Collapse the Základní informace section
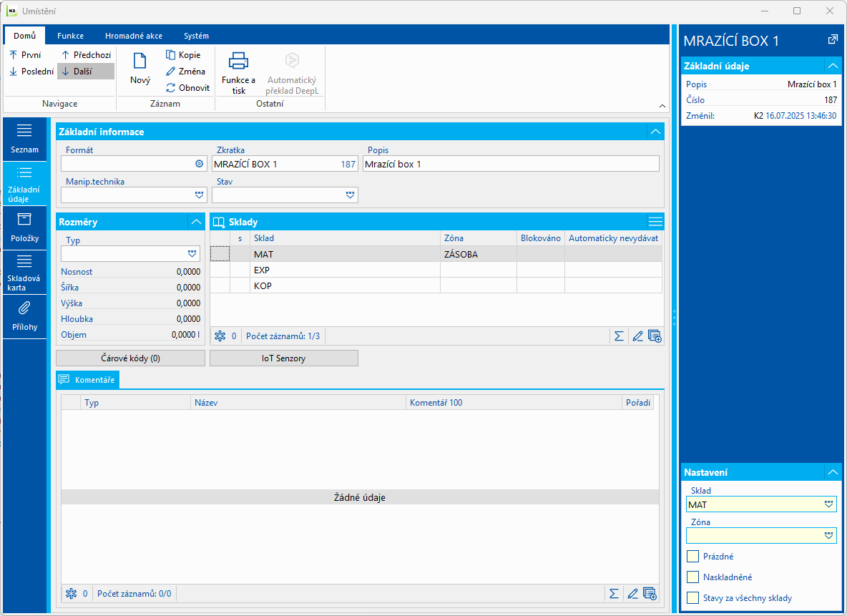 [x=655, y=132]
